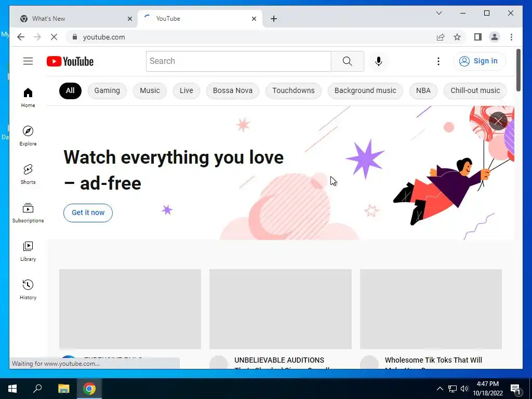Open the tab search chevron
Screen dimensions: 532x399
coord(438,13)
